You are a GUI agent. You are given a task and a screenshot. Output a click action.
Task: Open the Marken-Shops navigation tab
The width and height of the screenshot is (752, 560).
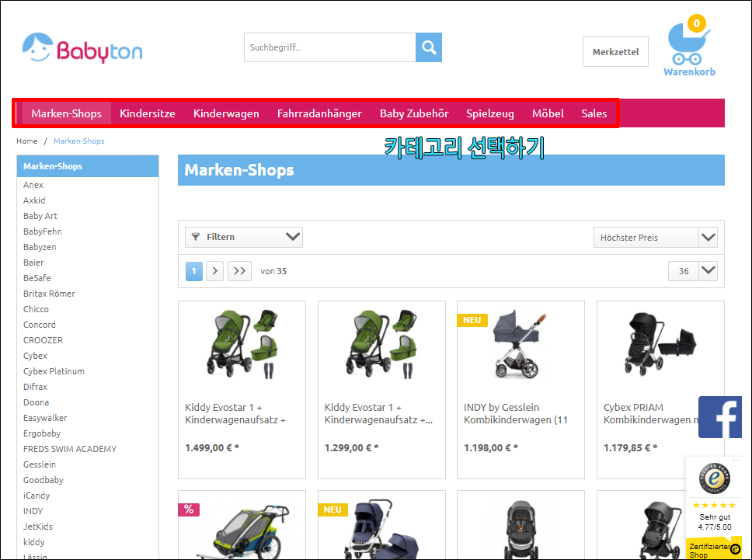(67, 113)
